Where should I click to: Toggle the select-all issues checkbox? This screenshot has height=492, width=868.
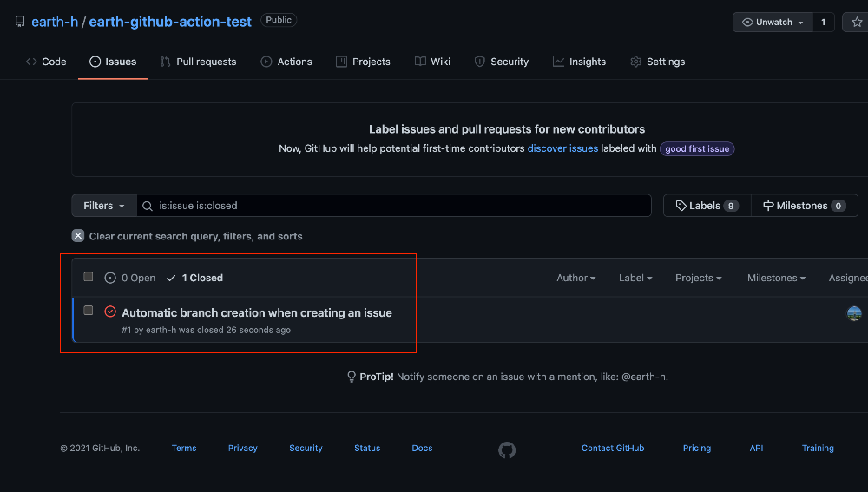(x=88, y=277)
